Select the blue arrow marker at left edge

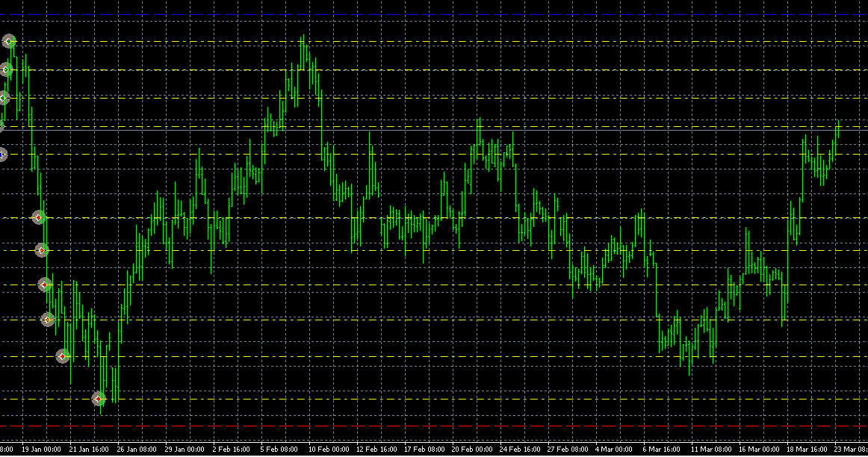click(x=1, y=155)
